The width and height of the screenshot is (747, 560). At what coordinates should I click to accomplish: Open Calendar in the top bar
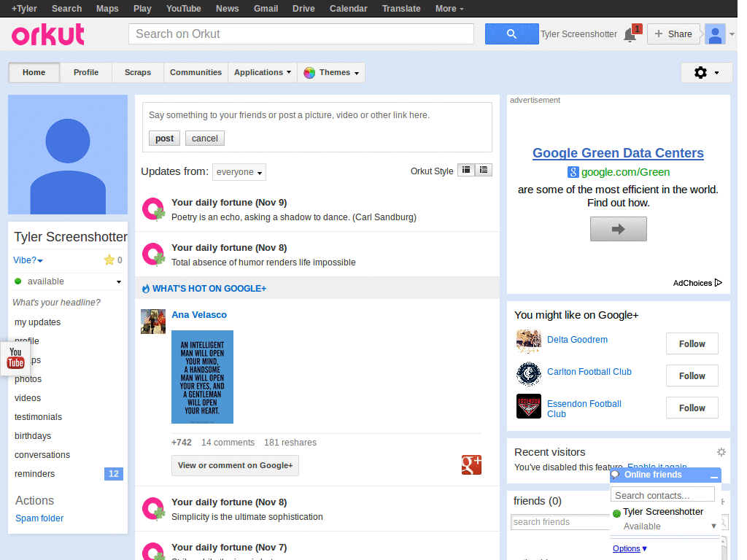click(348, 9)
